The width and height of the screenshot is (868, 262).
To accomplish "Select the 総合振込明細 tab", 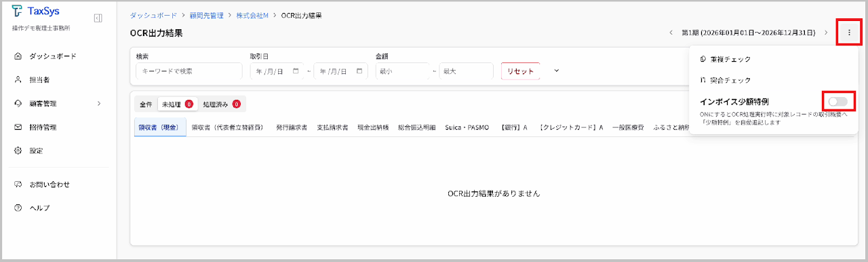I will [417, 127].
